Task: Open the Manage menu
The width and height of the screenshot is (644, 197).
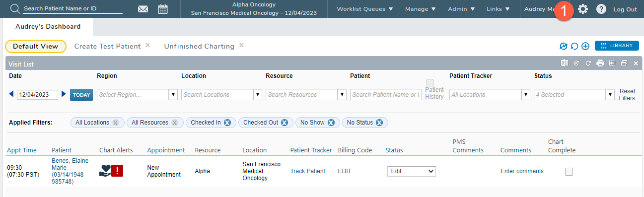Action: 421,9
